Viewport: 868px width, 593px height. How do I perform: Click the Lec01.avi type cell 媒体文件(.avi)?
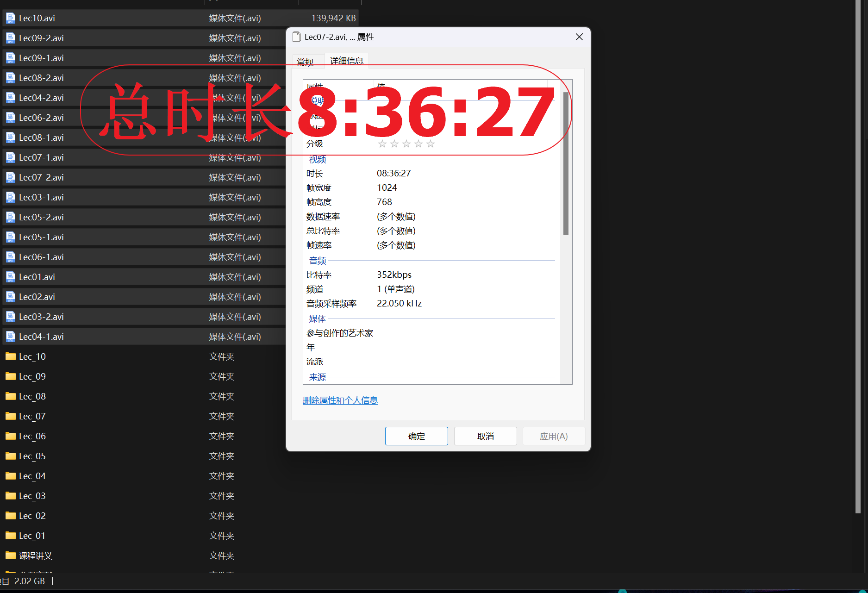[235, 277]
